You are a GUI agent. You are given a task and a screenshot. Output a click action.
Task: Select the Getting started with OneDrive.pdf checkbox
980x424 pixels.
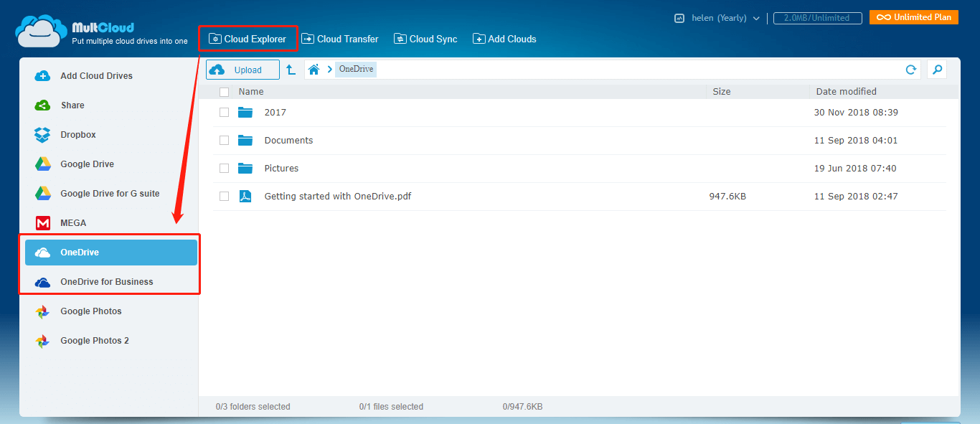[224, 196]
